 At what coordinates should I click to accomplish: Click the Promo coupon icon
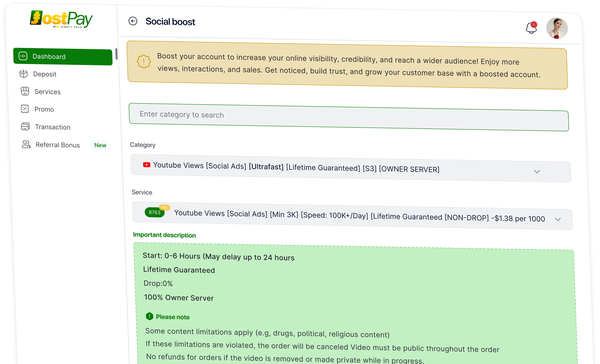point(25,109)
